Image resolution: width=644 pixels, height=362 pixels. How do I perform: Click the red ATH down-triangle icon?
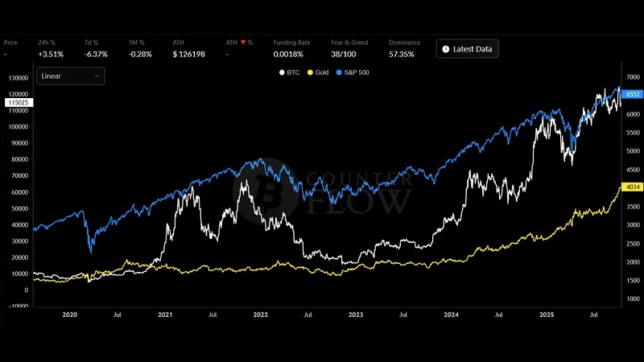pyautogui.click(x=242, y=42)
